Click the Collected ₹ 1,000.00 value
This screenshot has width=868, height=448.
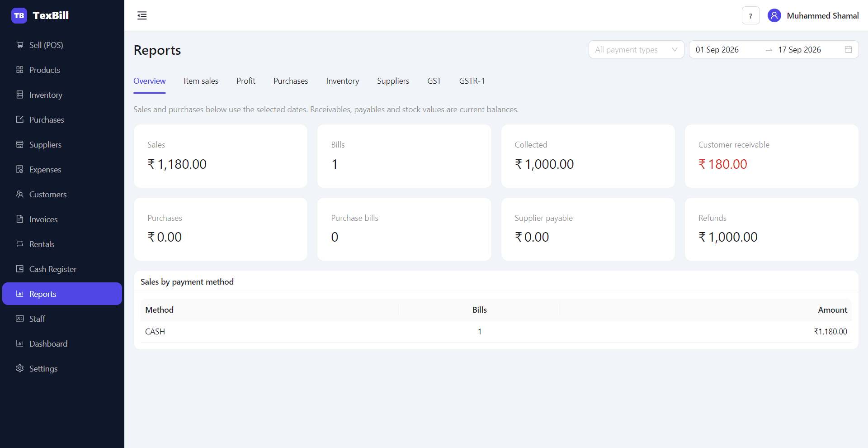coord(544,164)
